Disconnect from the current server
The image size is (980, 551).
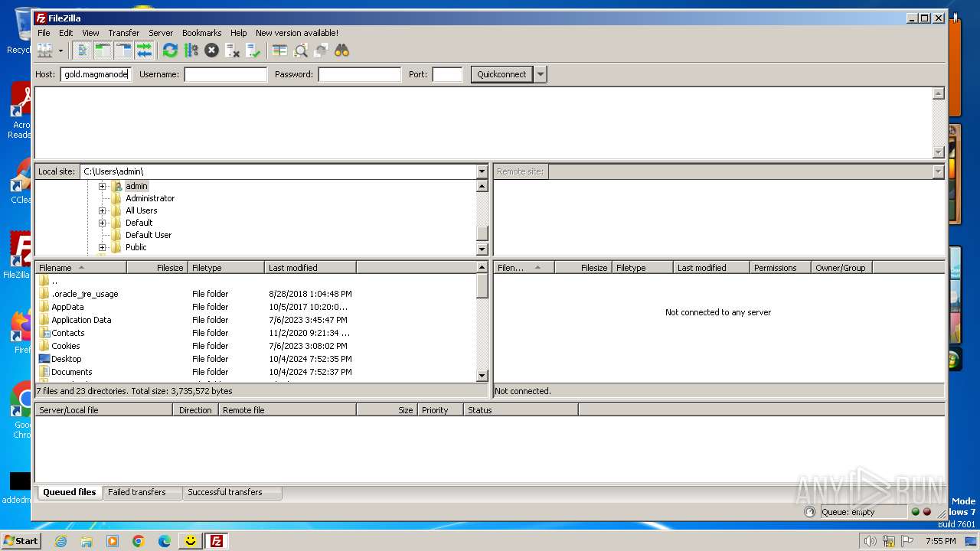232,51
